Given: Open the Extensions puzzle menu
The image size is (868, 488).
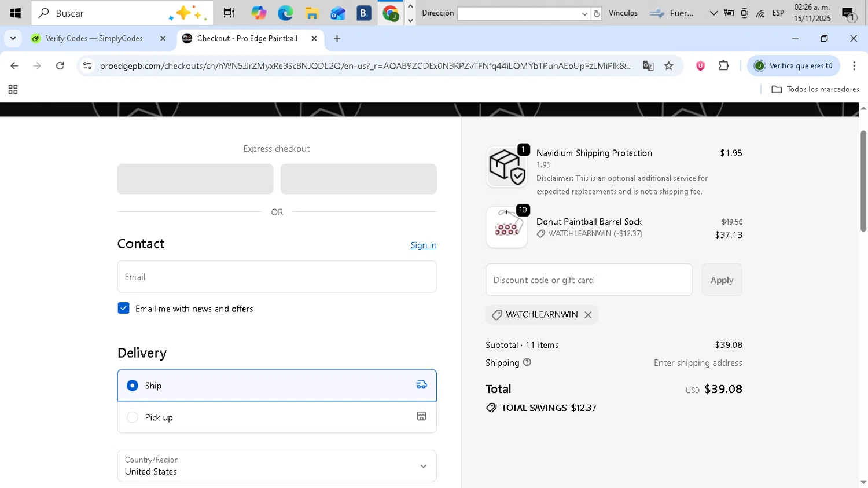Looking at the screenshot, I should pyautogui.click(x=723, y=65).
